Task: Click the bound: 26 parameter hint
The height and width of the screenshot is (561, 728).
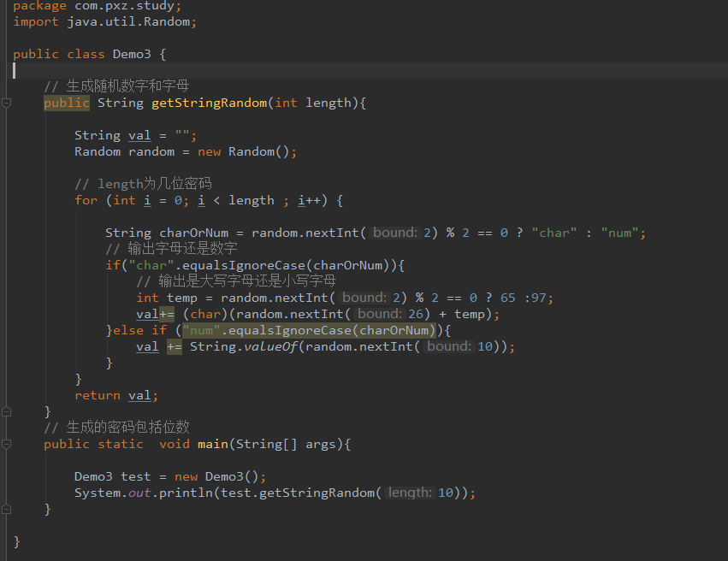Action: (x=390, y=314)
